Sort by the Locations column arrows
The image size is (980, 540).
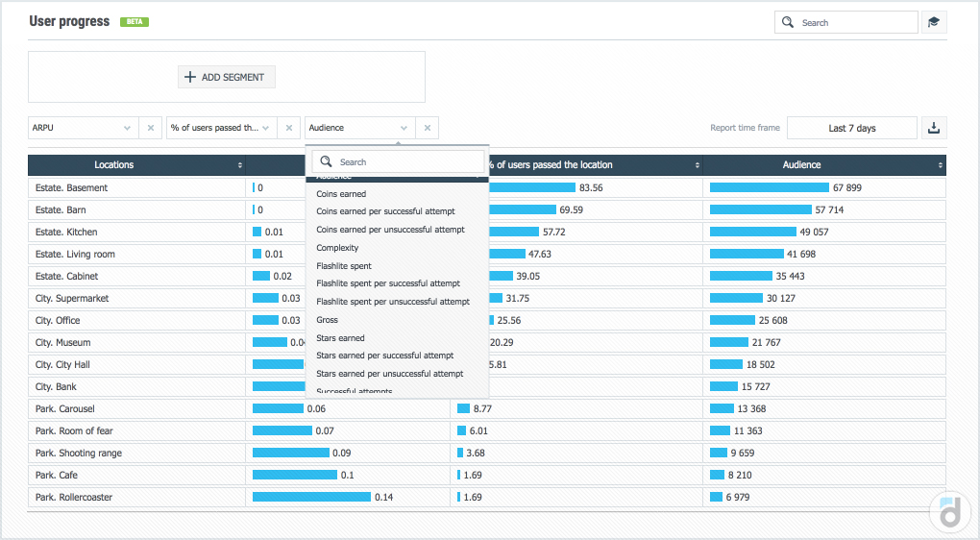[x=240, y=165]
